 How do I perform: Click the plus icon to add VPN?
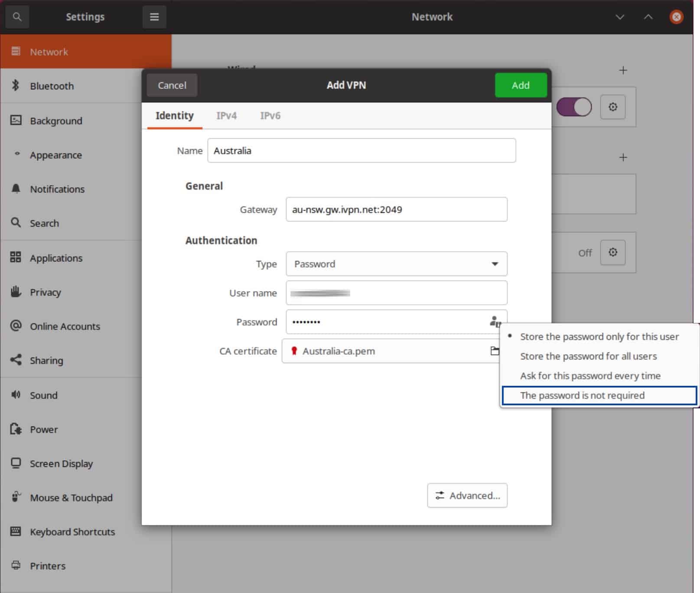(623, 157)
